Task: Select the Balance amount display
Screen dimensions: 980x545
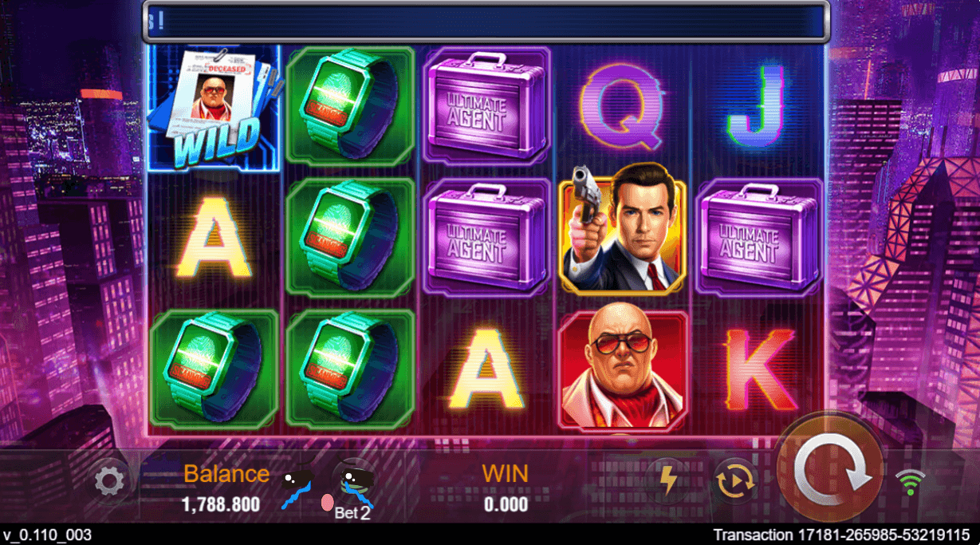Action: coord(221,504)
